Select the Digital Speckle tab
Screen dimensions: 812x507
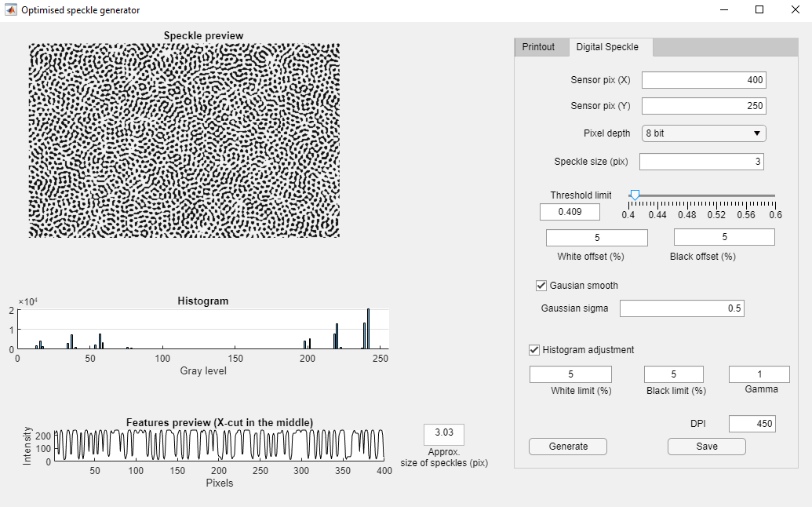pos(607,47)
